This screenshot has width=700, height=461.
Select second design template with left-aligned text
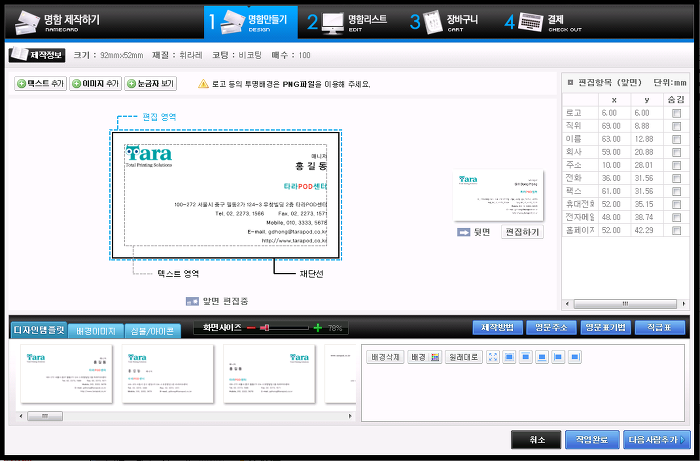(167, 374)
